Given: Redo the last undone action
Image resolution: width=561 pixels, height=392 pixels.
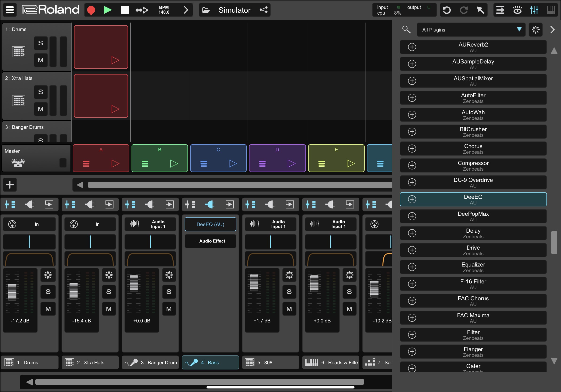Looking at the screenshot, I should tap(464, 10).
